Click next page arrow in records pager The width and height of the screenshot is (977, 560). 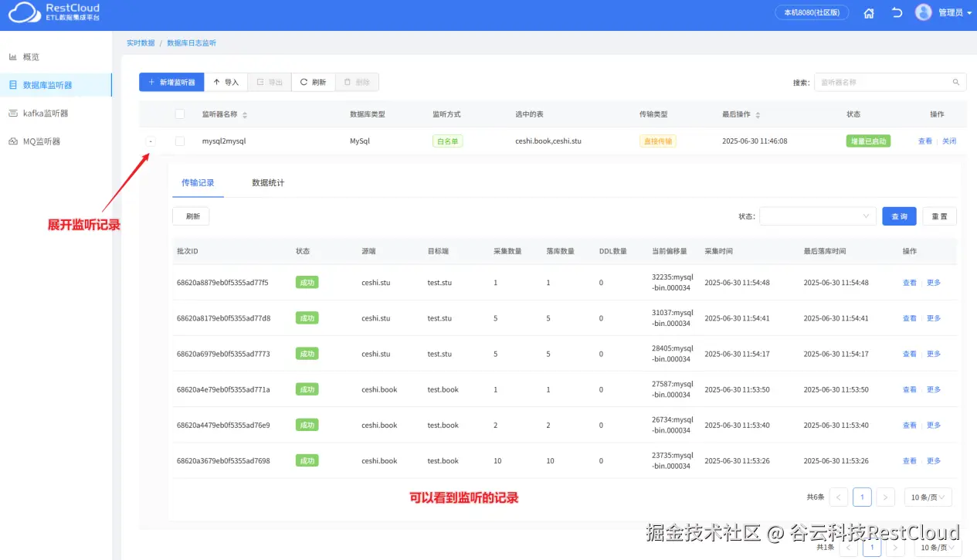tap(887, 497)
